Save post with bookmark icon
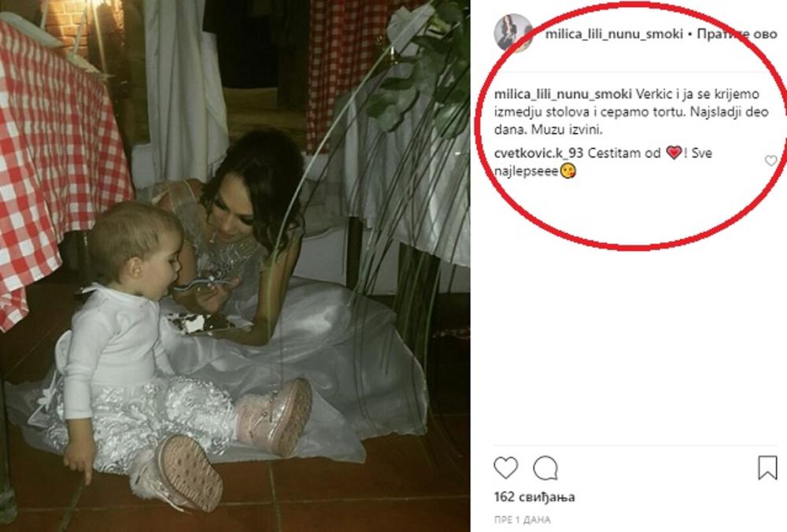 point(767,467)
